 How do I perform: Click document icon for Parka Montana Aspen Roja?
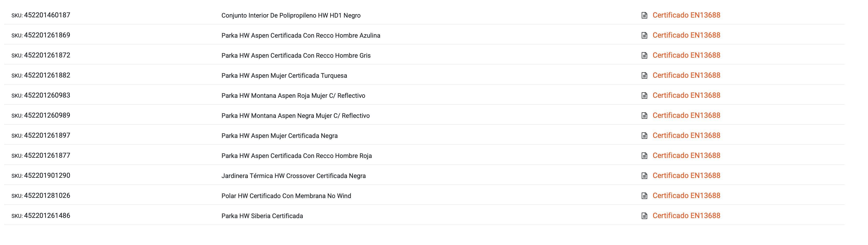[644, 96]
